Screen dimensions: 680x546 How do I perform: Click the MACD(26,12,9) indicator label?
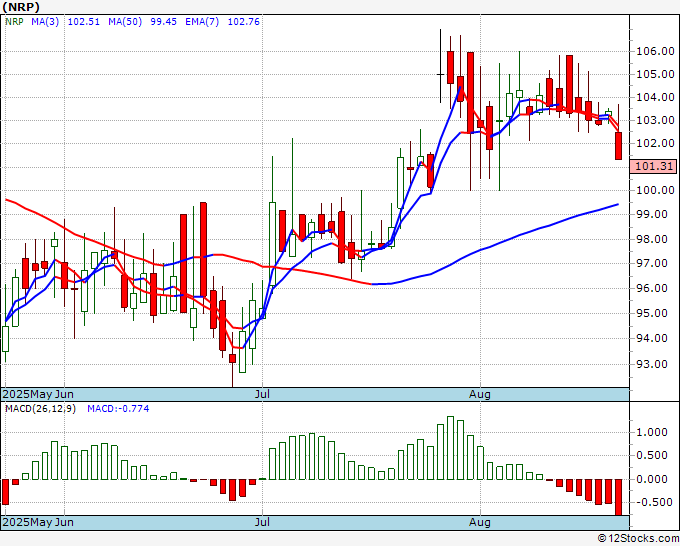40,409
